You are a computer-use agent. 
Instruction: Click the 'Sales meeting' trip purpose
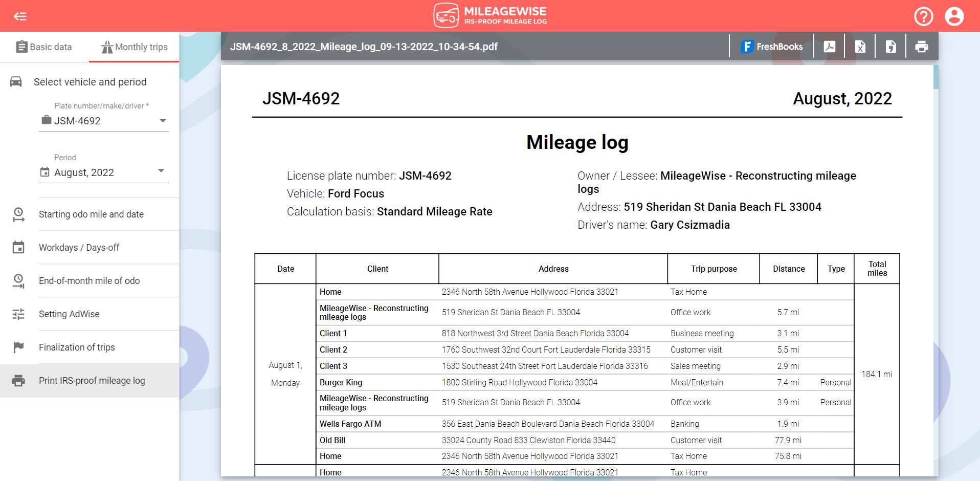click(x=696, y=366)
